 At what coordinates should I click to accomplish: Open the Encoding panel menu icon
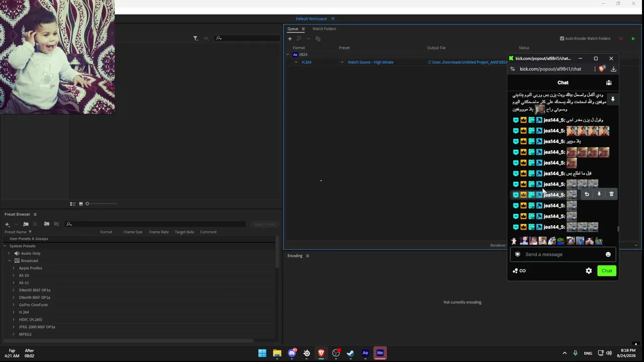pyautogui.click(x=307, y=256)
